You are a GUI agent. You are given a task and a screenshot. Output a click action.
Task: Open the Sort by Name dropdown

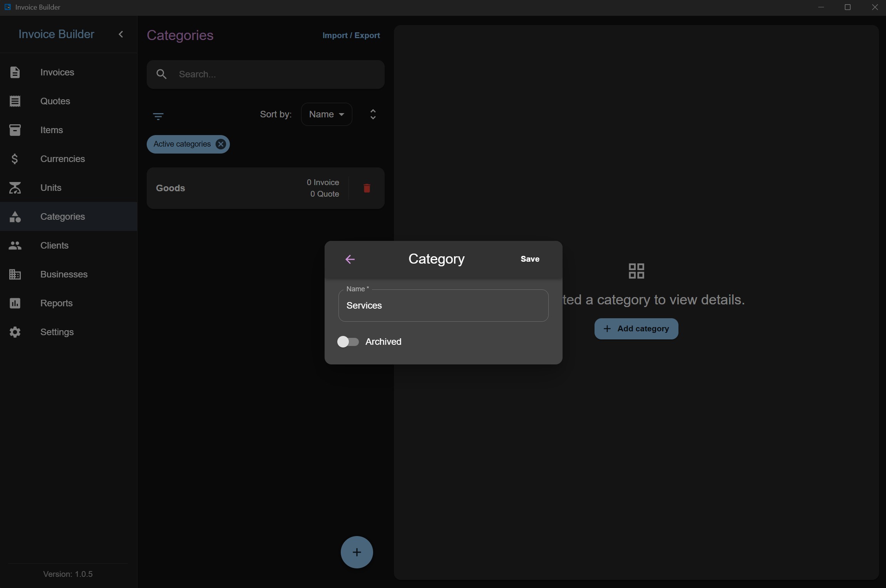(x=327, y=114)
